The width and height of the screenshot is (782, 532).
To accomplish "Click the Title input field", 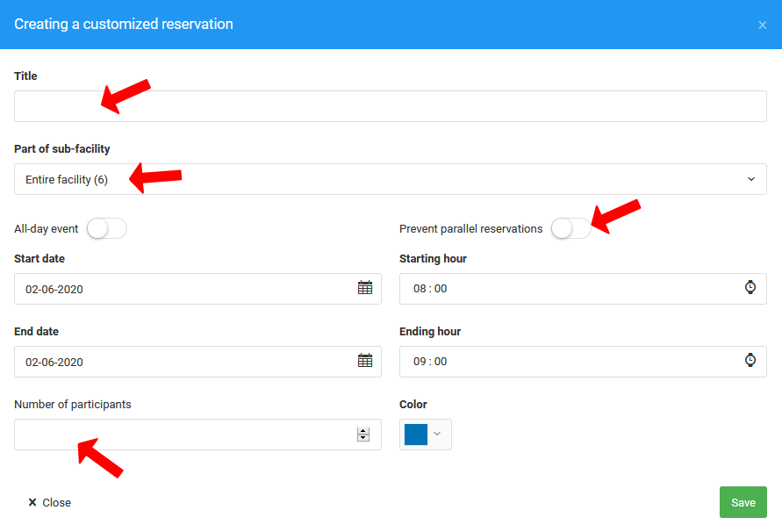I will tap(391, 105).
